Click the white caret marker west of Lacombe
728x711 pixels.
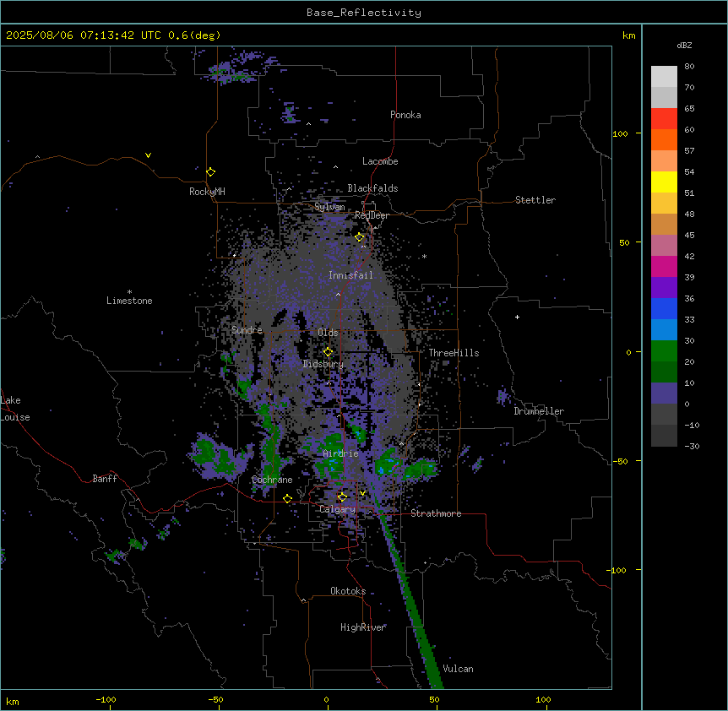coord(335,166)
